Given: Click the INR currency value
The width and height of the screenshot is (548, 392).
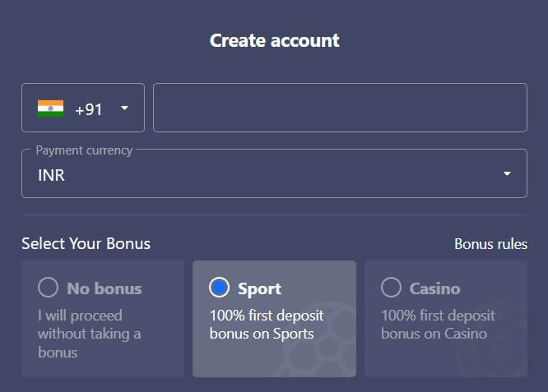Looking at the screenshot, I should pos(51,175).
